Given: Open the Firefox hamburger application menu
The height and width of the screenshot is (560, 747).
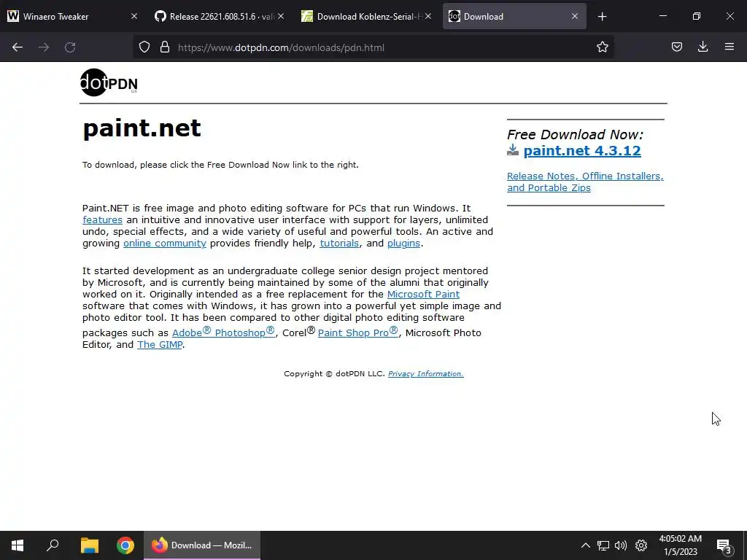Looking at the screenshot, I should point(729,47).
